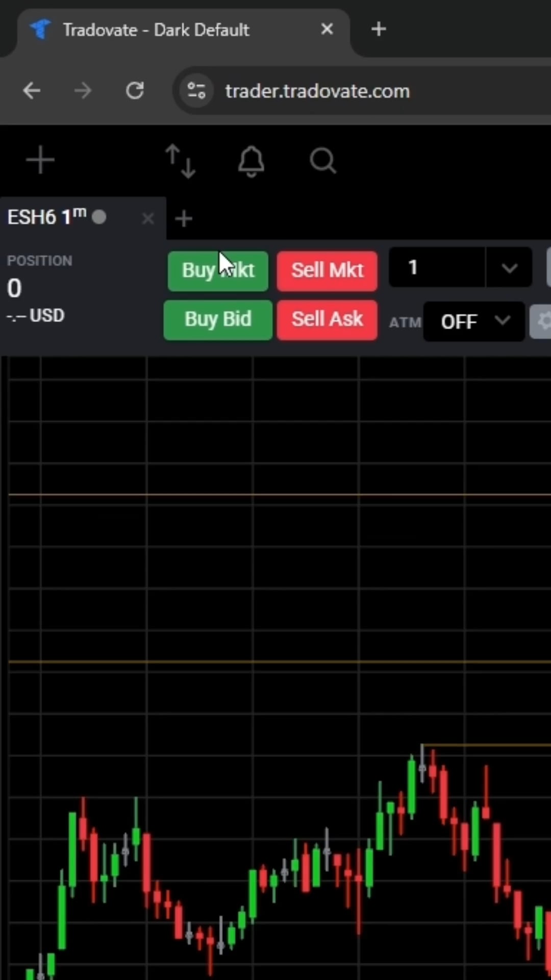Click the order quantity input field
The width and height of the screenshot is (551, 980).
pos(436,268)
